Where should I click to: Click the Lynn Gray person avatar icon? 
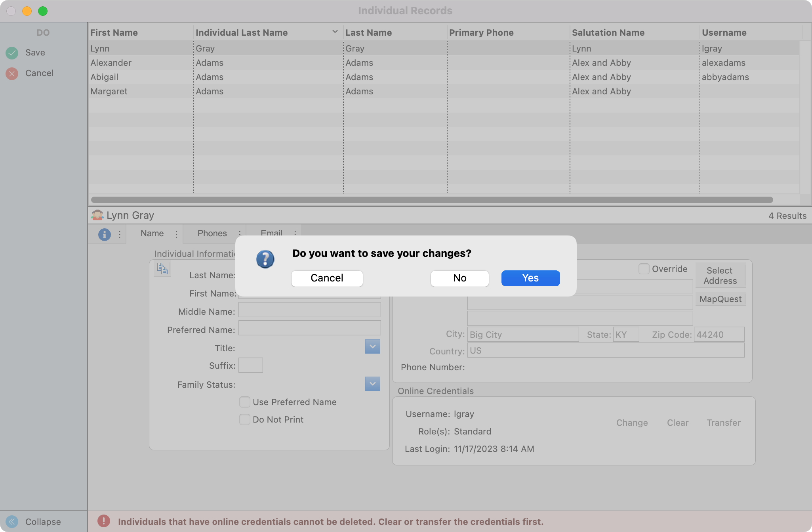click(97, 215)
